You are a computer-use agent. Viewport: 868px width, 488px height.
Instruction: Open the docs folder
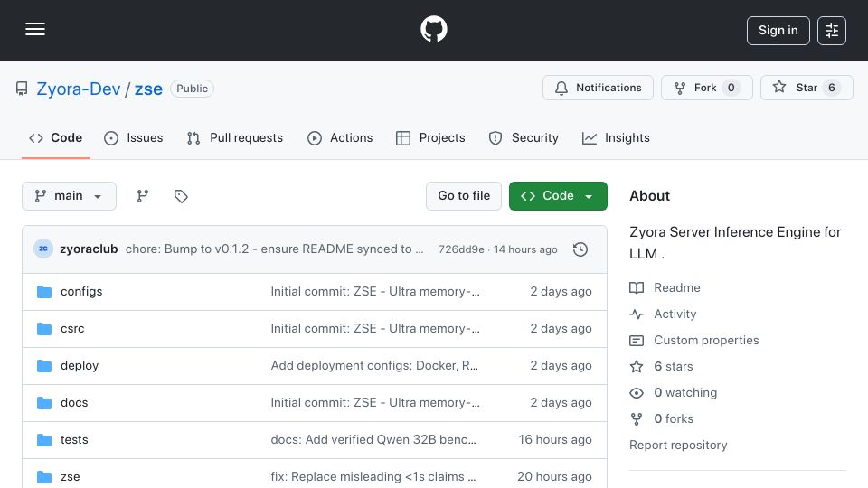click(74, 403)
